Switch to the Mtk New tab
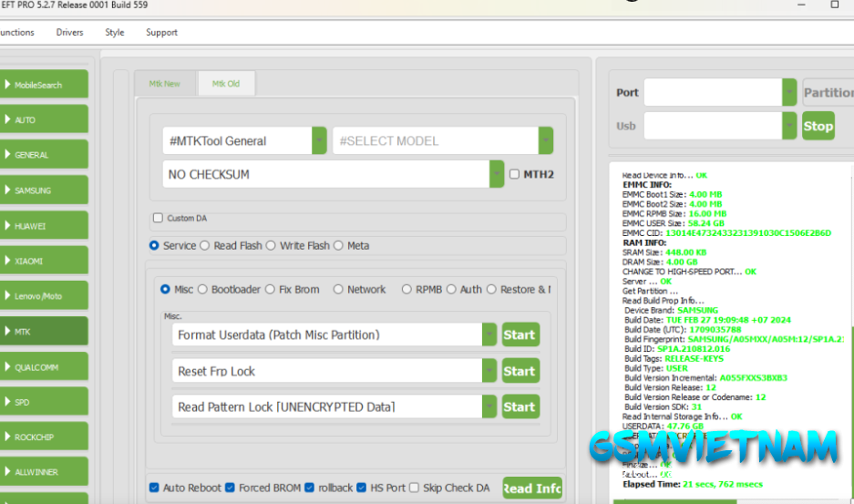854x504 pixels. coord(165,84)
